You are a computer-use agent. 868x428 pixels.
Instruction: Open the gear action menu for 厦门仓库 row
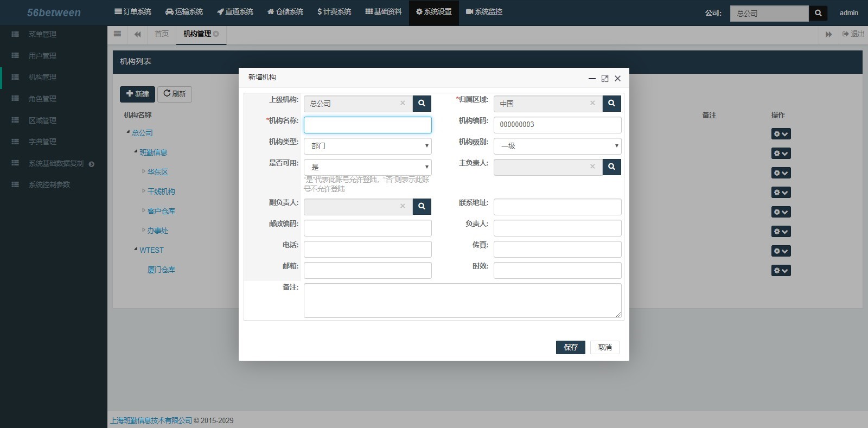coord(781,271)
